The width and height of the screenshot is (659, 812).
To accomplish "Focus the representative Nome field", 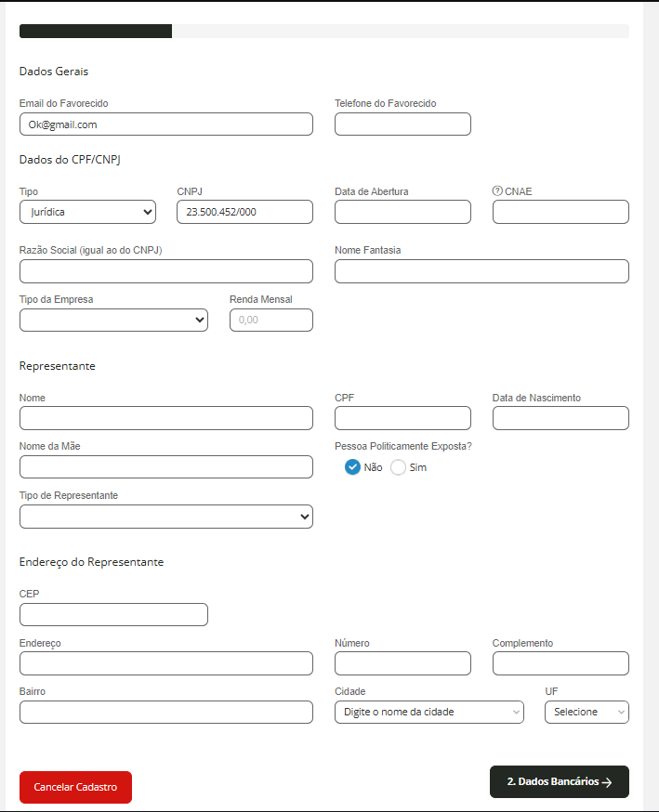I will (166, 418).
